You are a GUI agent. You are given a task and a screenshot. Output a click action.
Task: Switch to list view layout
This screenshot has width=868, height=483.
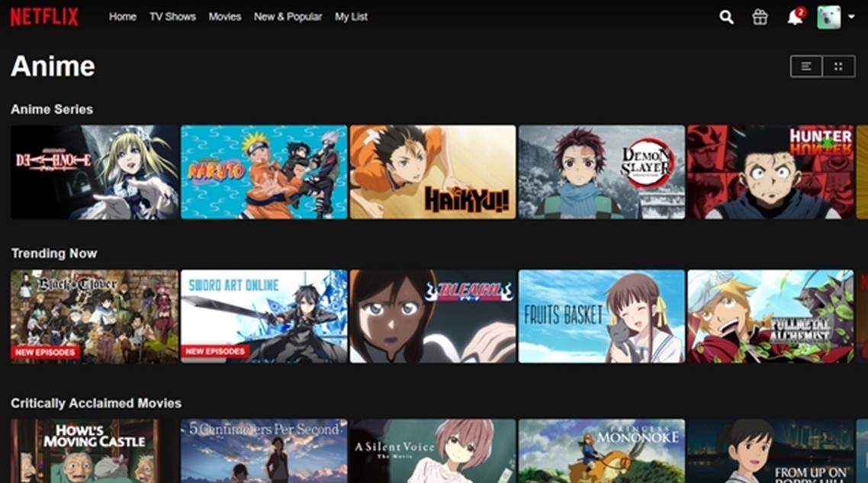[806, 66]
